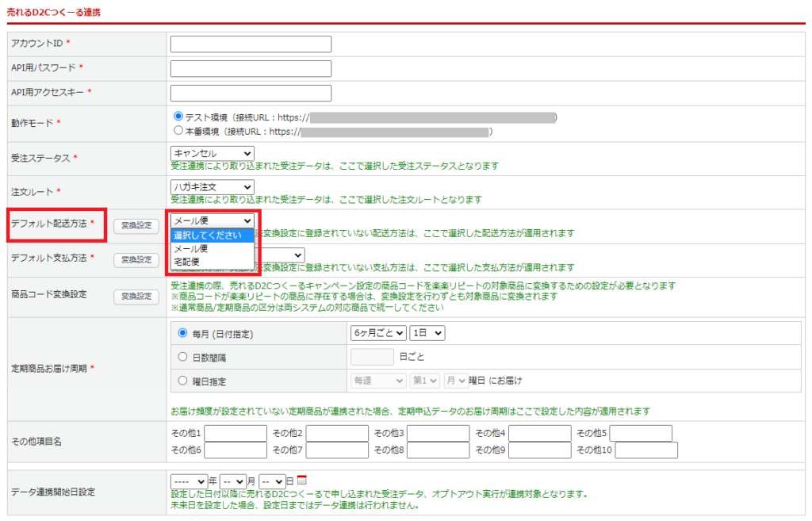Click 変換設定 button for デフォルト支払方法

[136, 259]
